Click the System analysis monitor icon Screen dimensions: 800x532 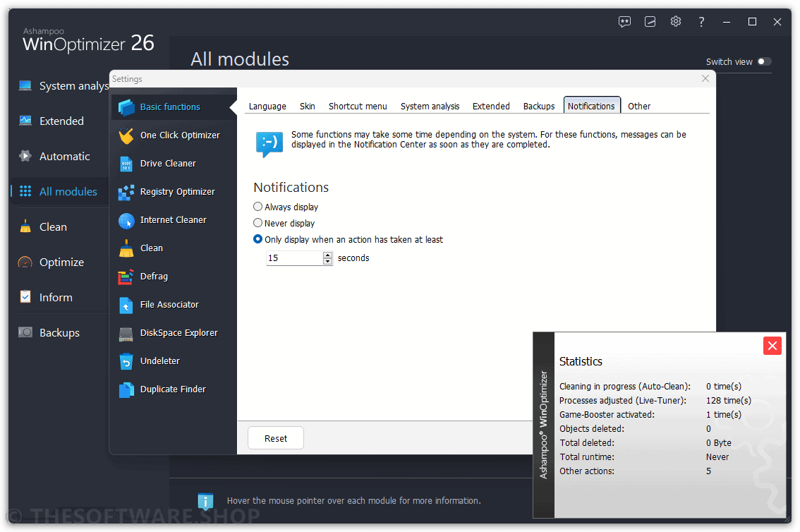(25, 85)
